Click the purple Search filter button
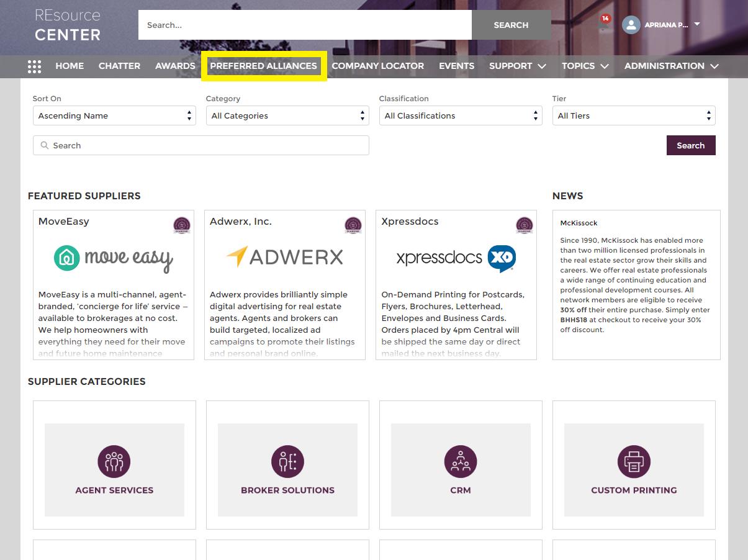This screenshot has width=748, height=560. (691, 145)
